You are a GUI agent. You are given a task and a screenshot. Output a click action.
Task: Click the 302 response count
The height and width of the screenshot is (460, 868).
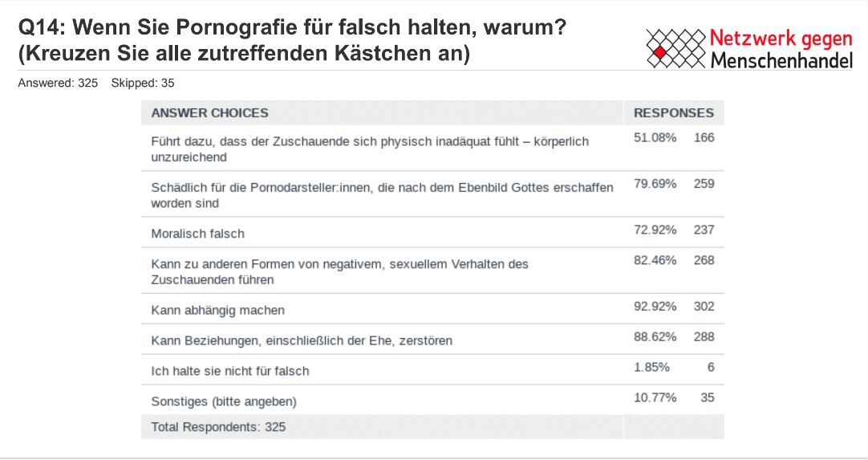(704, 306)
